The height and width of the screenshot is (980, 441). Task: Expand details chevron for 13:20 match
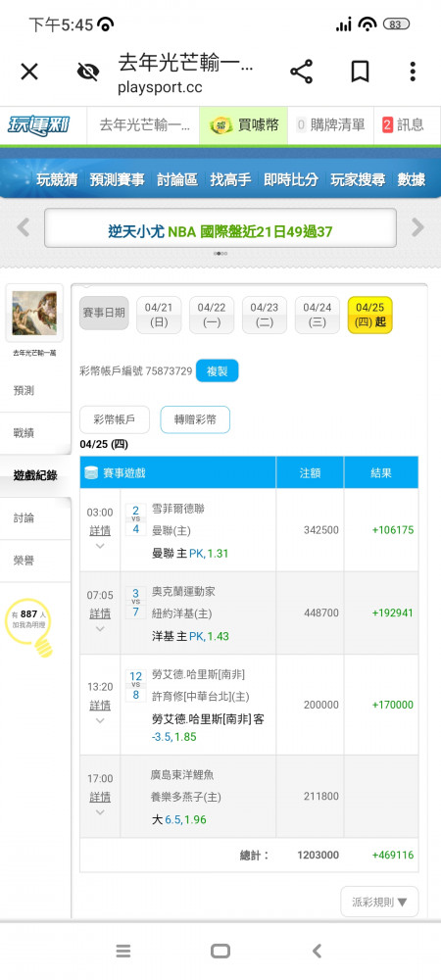[x=100, y=720]
